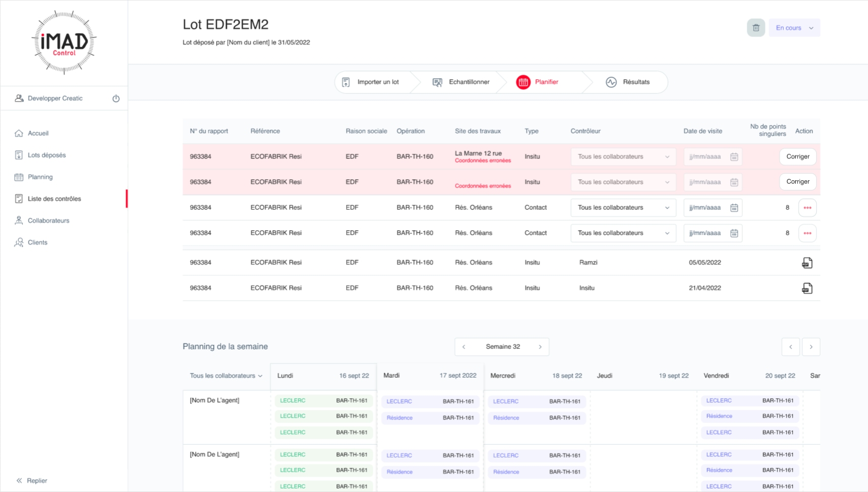Viewport: 868px width, 492px height.
Task: Go to previous week before Semaine 32
Action: [463, 347]
